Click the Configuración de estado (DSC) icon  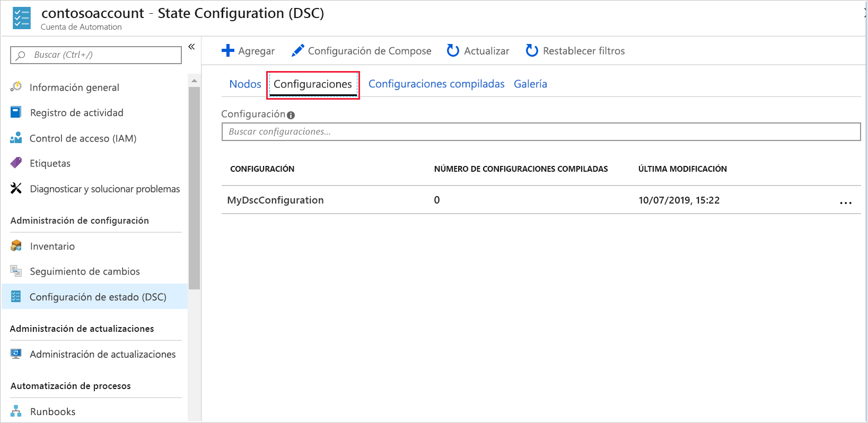[16, 296]
